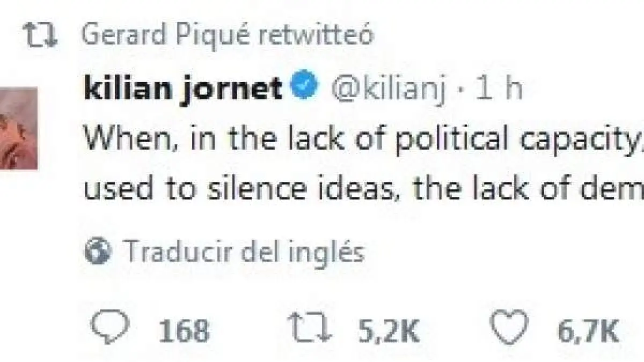Open kilian jornet's profile picture
Image resolution: width=644 pixels, height=362 pixels.
(x=19, y=128)
